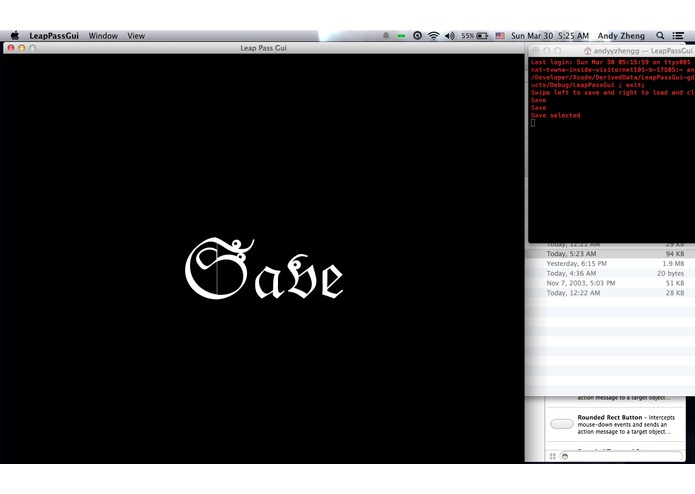
Task: Open Spotlight search magnifier
Action: (660, 35)
